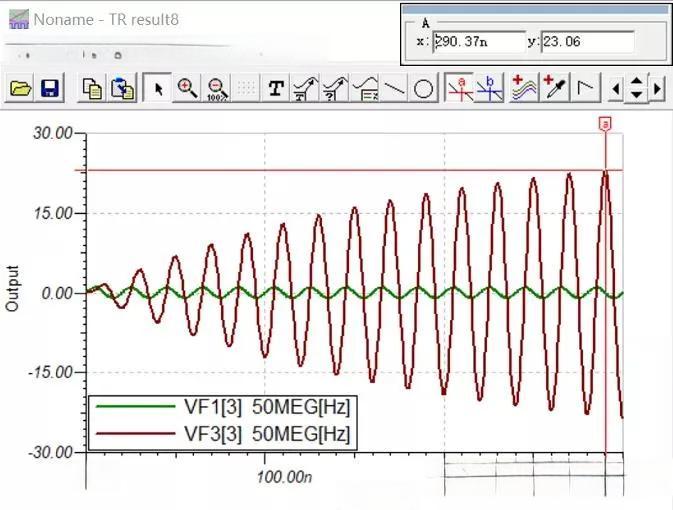Click the cursor 'a' marker flag above the chart
This screenshot has height=510, width=673.
coord(606,124)
